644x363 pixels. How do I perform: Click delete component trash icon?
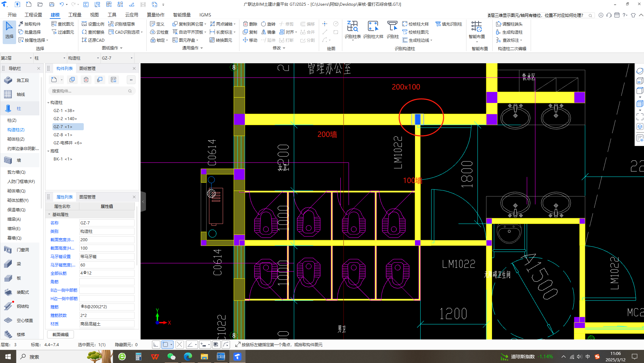pyautogui.click(x=86, y=80)
